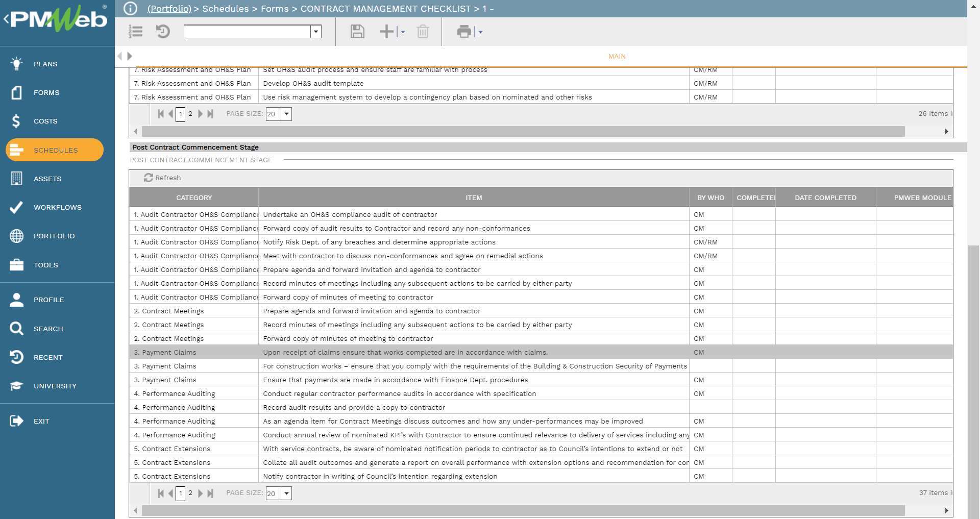Screen dimensions: 980x519
Task: Go to previous page in lower grid pager
Action: point(170,493)
